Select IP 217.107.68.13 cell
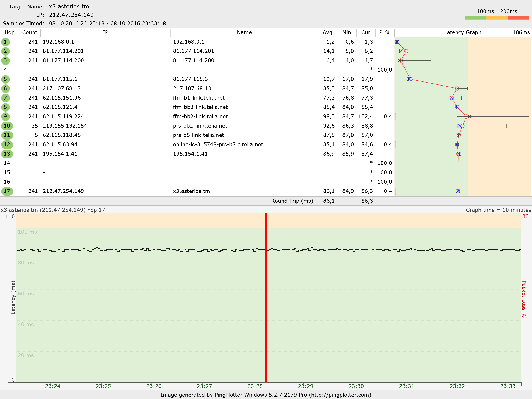Image resolution: width=532 pixels, height=399 pixels. click(62, 89)
